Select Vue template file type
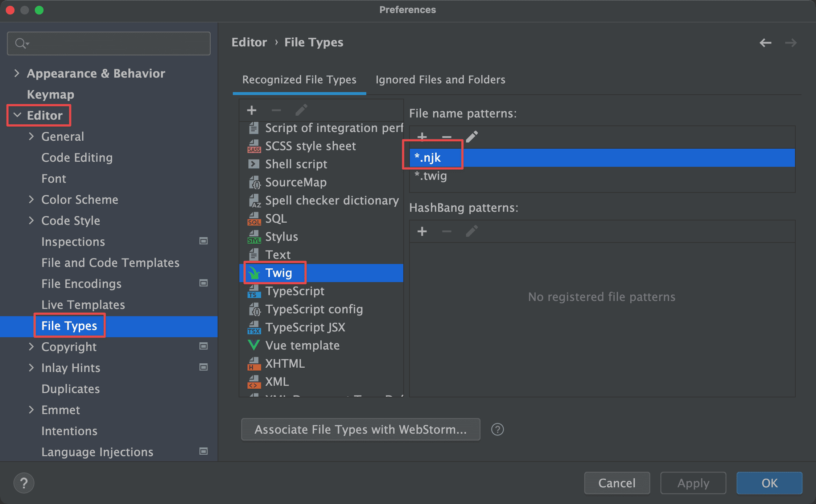The height and width of the screenshot is (504, 816). point(302,346)
